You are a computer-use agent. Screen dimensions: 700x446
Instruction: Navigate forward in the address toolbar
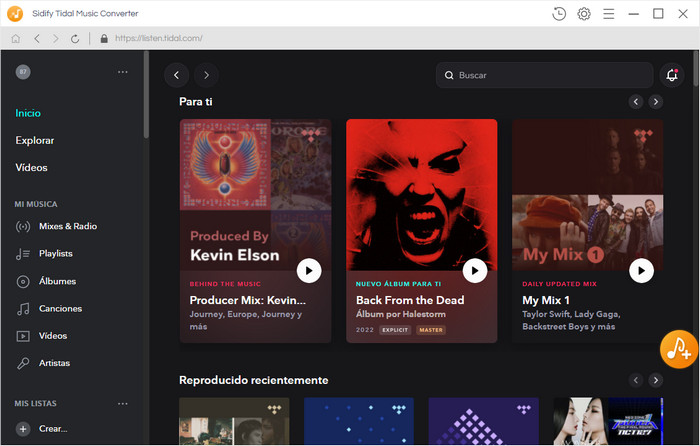tap(56, 38)
